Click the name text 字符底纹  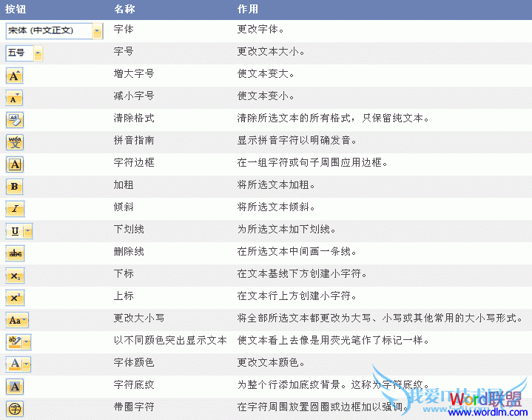tap(134, 384)
